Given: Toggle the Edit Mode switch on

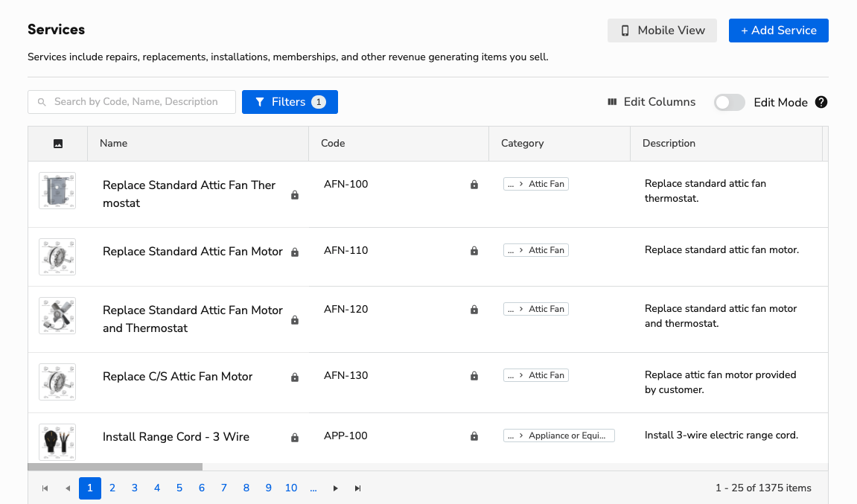Looking at the screenshot, I should point(729,102).
